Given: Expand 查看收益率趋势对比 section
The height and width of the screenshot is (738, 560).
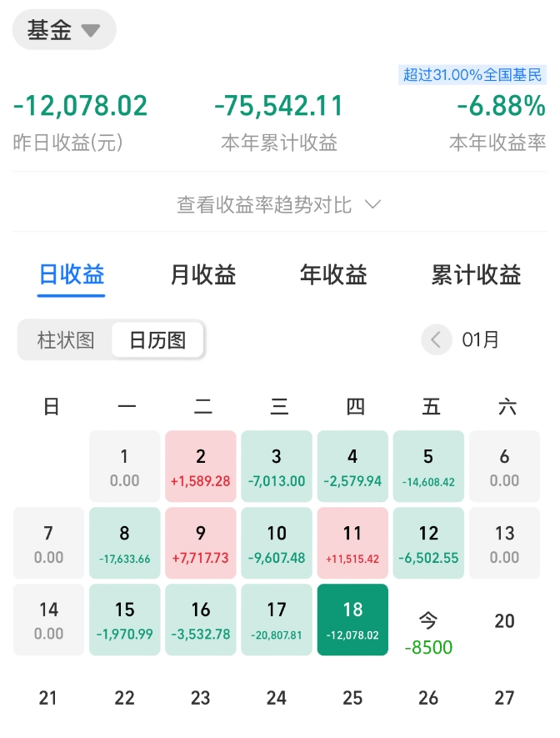Looking at the screenshot, I should pyautogui.click(x=279, y=205).
